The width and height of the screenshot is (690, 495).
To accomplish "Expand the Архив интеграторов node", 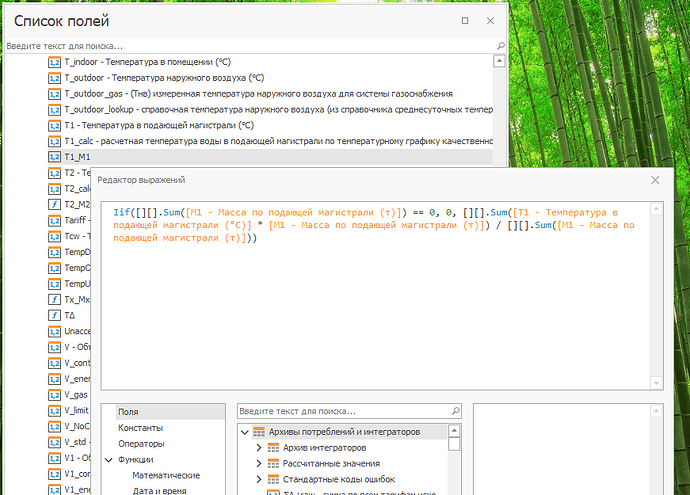I will pyautogui.click(x=259, y=448).
